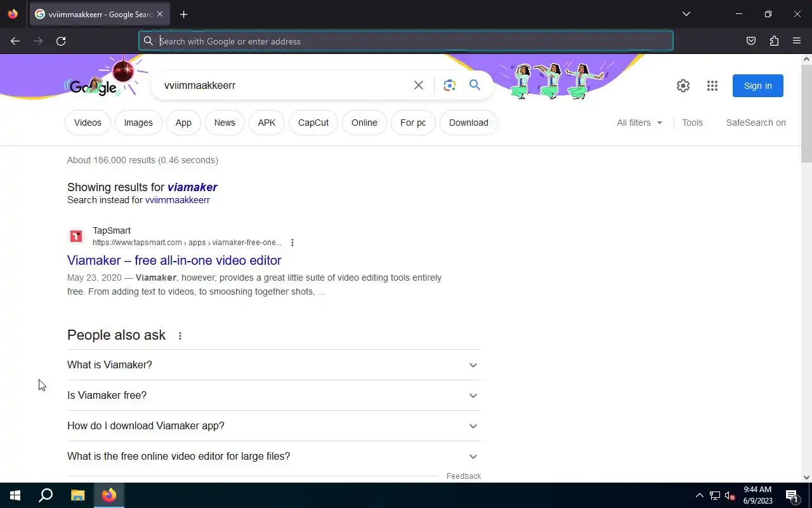812x508 pixels.
Task: Open the Windows Start menu
Action: pos(15,495)
